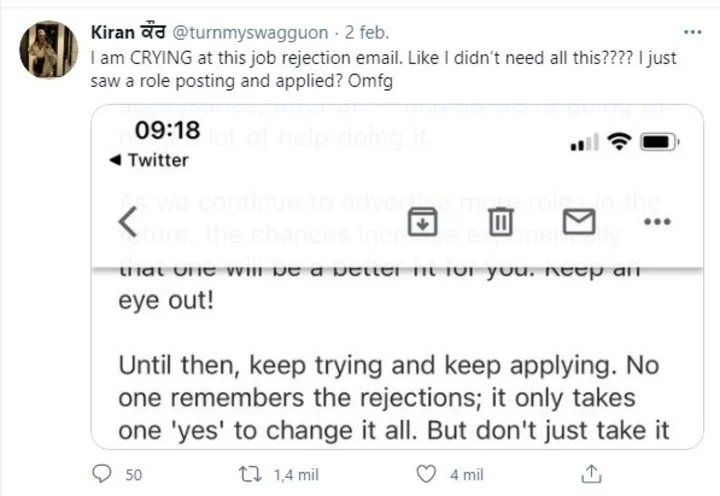
Task: Open the email toolbar's three-dot overflow menu
Action: tap(656, 220)
